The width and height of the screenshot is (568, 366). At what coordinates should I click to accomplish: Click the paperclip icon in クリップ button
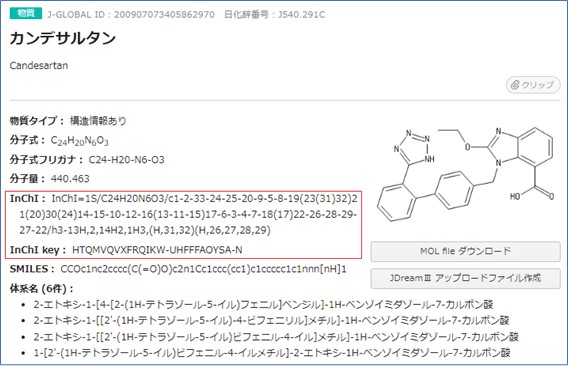coord(515,85)
